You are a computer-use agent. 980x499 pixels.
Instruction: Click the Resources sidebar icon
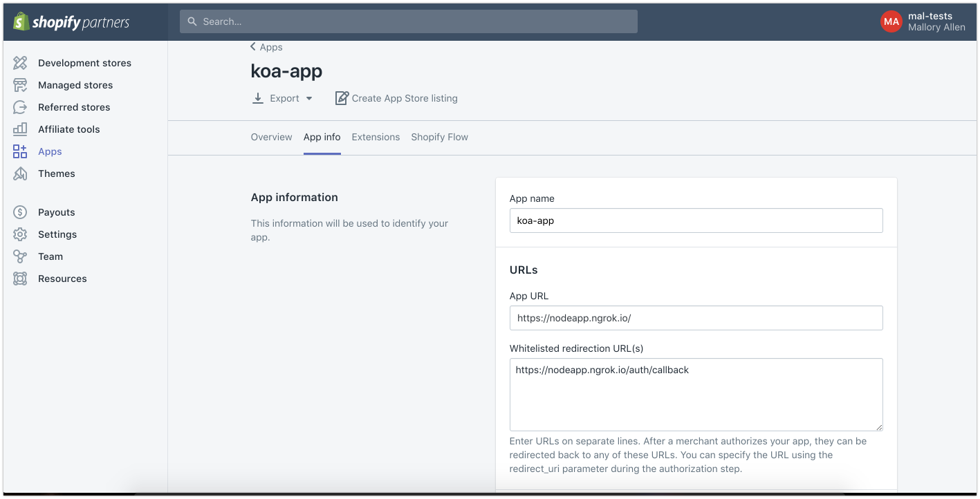[x=20, y=279]
